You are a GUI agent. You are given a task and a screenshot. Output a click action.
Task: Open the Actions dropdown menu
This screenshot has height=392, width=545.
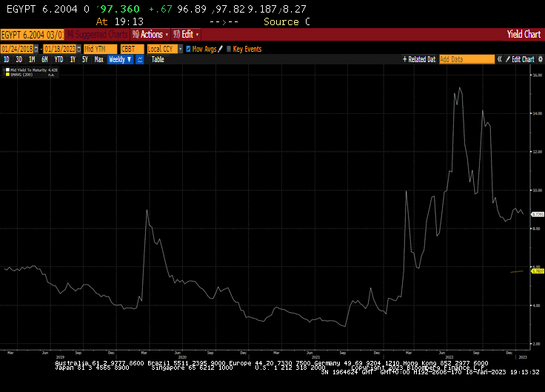click(150, 34)
